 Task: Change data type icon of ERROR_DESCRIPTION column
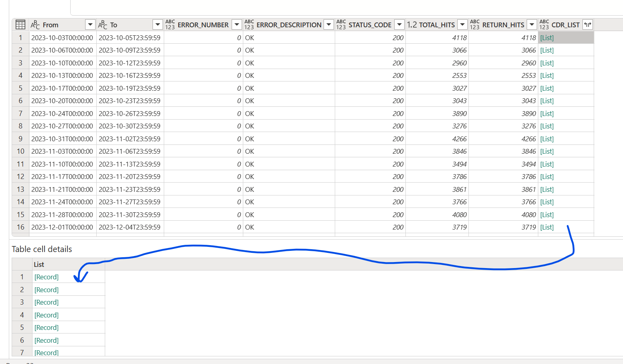pos(249,25)
